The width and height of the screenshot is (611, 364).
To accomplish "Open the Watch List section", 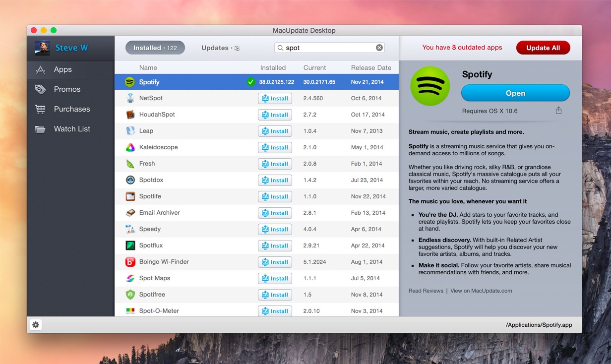I will [x=71, y=129].
